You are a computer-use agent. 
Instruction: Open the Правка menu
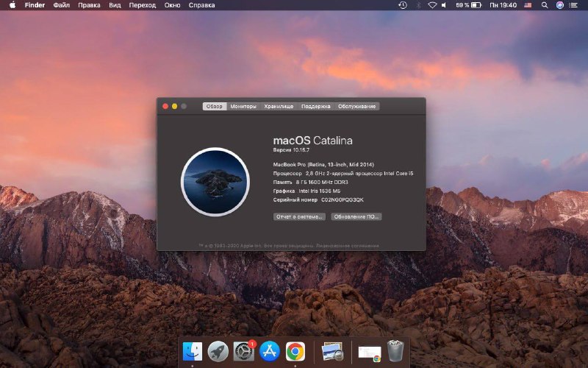[x=89, y=5]
